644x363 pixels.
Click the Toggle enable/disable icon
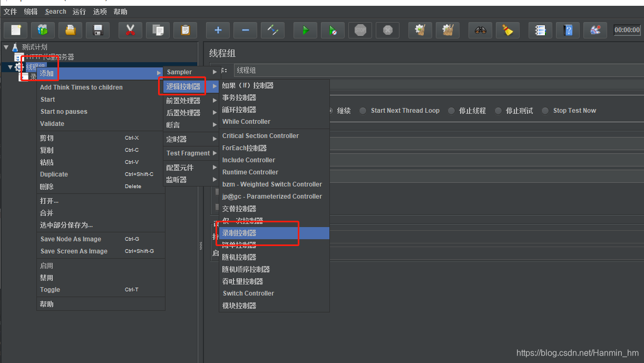272,30
